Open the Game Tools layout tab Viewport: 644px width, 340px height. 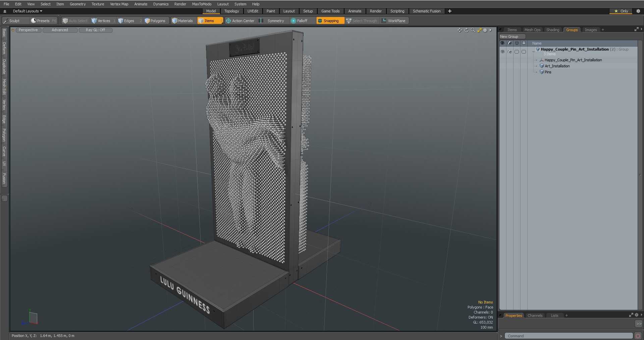[330, 11]
